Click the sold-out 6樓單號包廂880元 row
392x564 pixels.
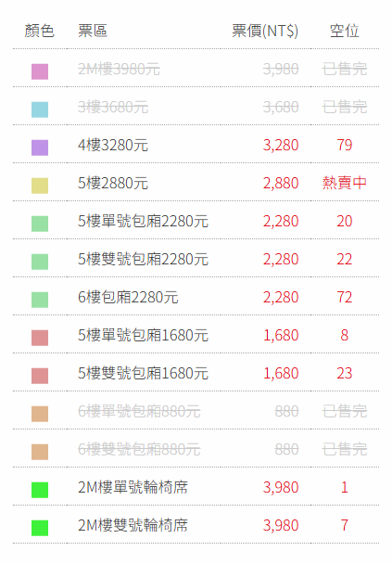point(196,411)
